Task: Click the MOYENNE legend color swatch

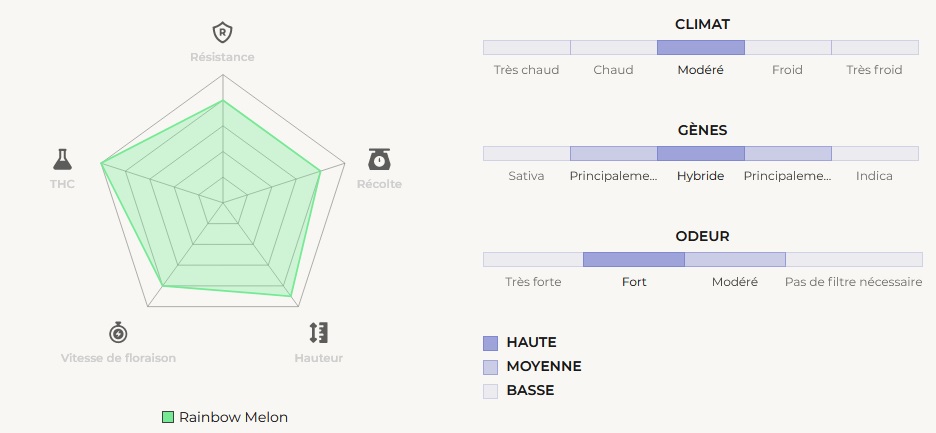Action: (490, 367)
